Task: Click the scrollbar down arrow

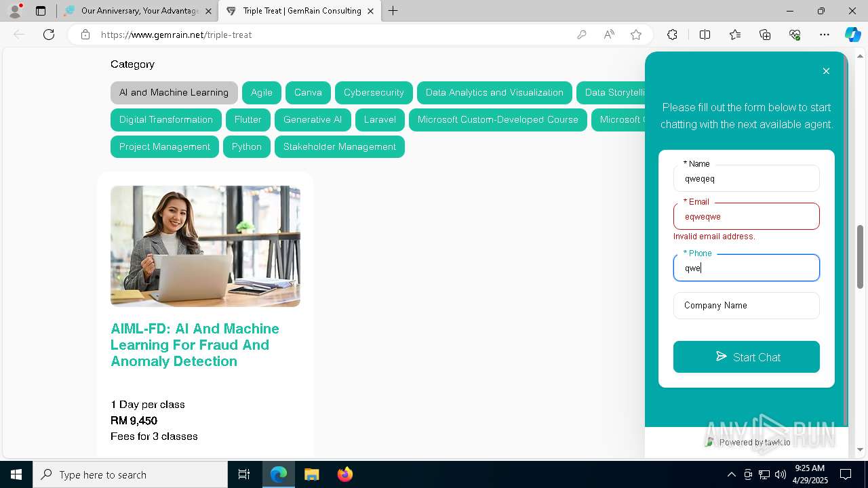Action: tap(861, 449)
